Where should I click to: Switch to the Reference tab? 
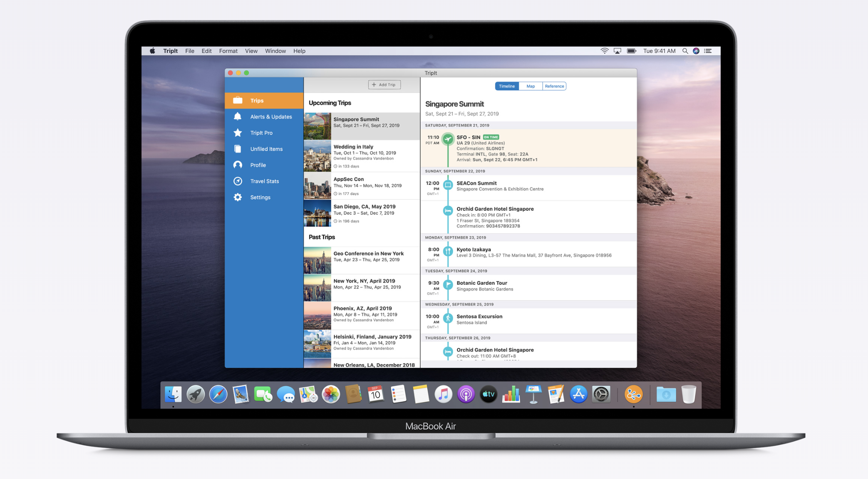coord(554,86)
